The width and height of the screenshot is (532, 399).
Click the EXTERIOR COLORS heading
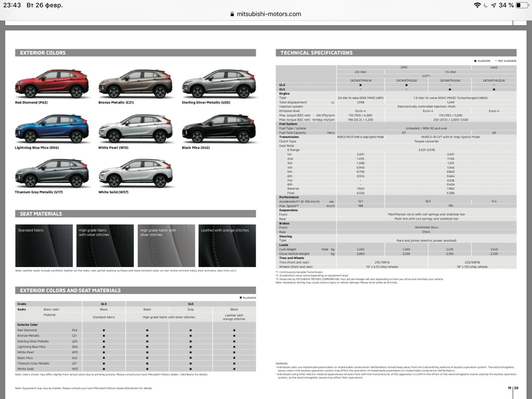click(43, 53)
